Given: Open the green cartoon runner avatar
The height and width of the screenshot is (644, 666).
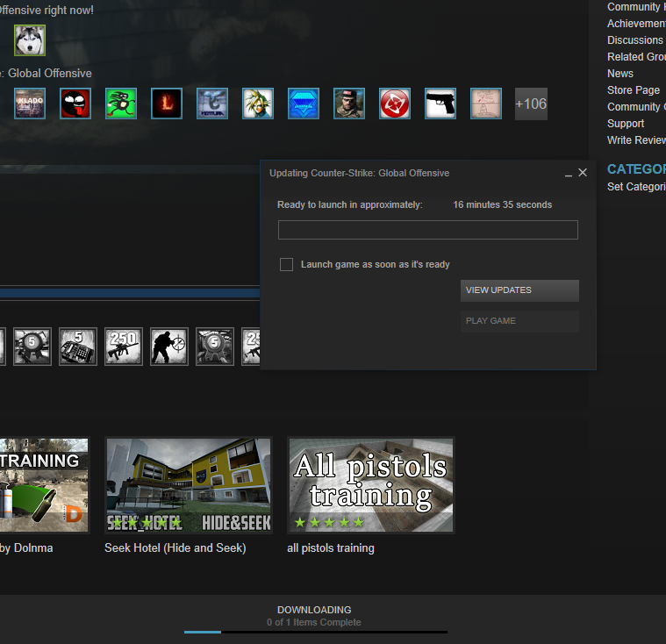Looking at the screenshot, I should coord(121,104).
